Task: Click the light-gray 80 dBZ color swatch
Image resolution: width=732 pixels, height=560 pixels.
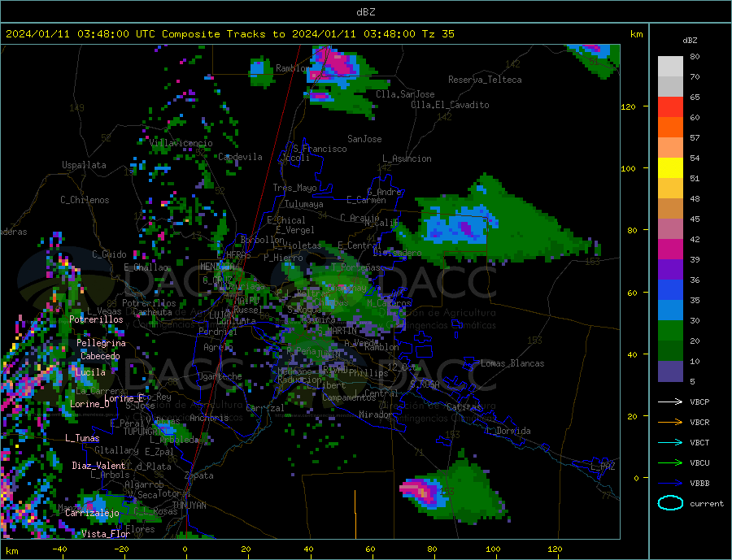Action: pyautogui.click(x=670, y=67)
